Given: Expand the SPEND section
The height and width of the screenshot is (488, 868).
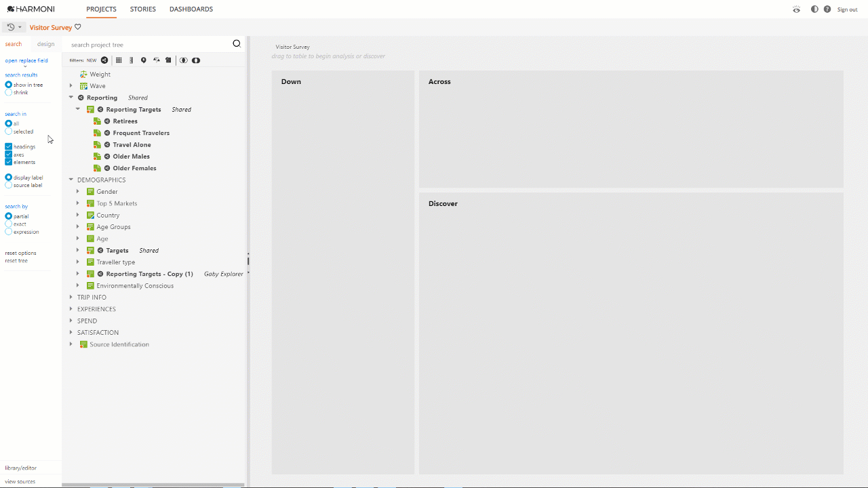Looking at the screenshot, I should [71, 321].
